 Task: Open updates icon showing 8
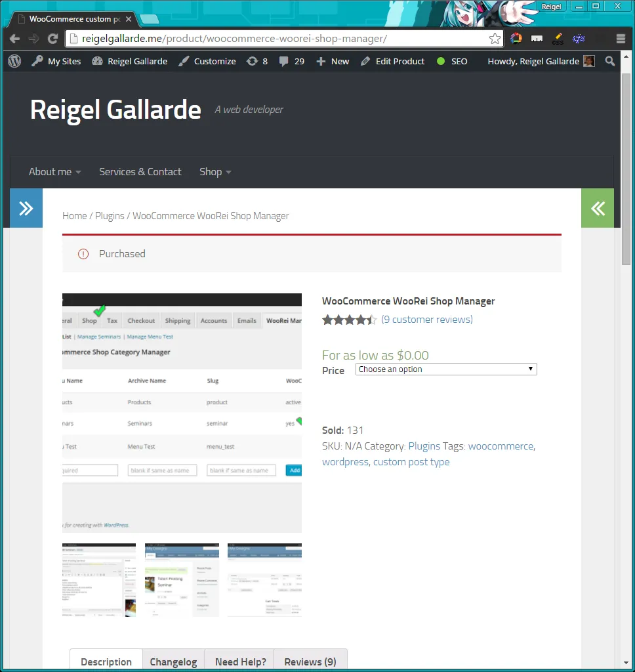coord(257,61)
